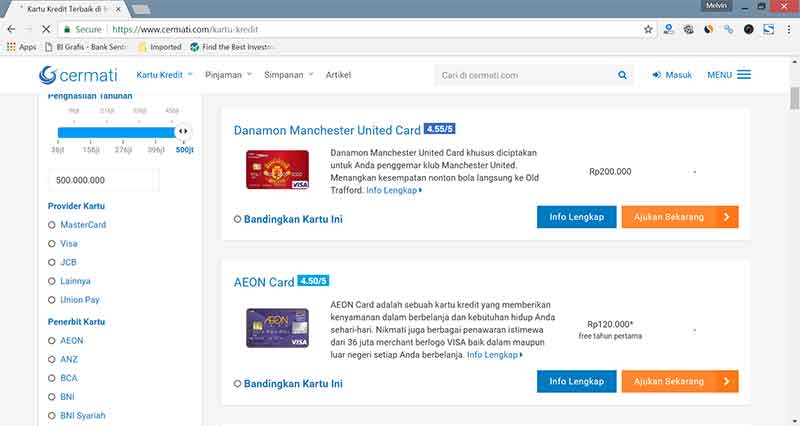Click the secure padlock icon
Viewport: 800px width, 426px height.
click(x=67, y=30)
